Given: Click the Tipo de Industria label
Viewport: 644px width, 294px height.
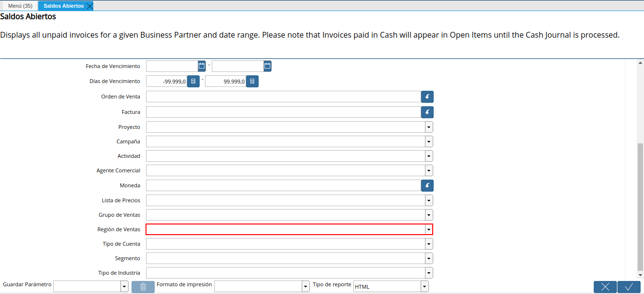Looking at the screenshot, I should 119,273.
